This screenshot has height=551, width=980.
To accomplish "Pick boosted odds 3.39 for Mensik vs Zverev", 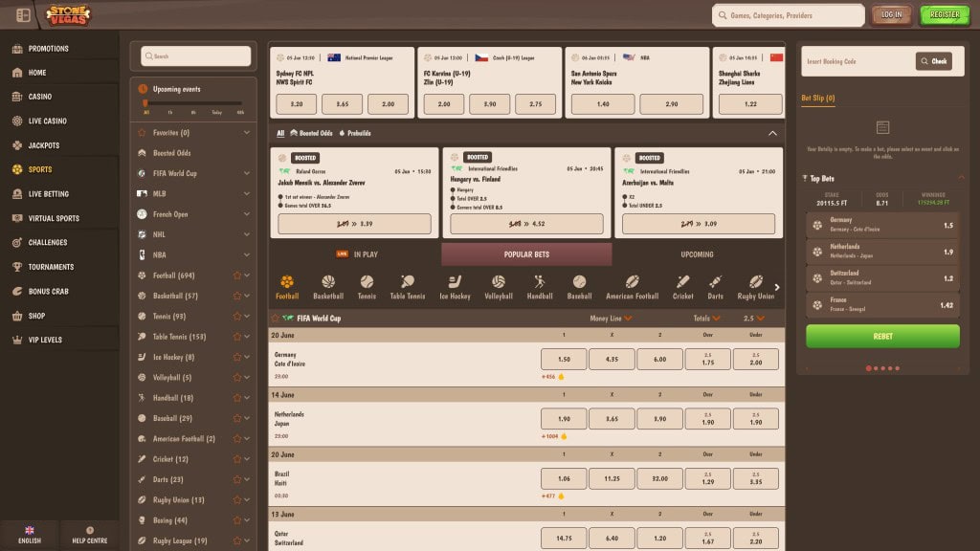I will coord(354,224).
